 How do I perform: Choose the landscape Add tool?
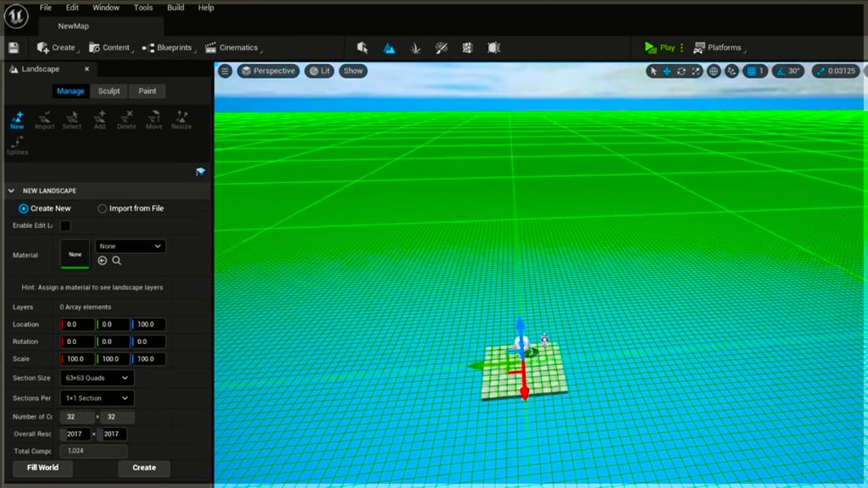[100, 120]
